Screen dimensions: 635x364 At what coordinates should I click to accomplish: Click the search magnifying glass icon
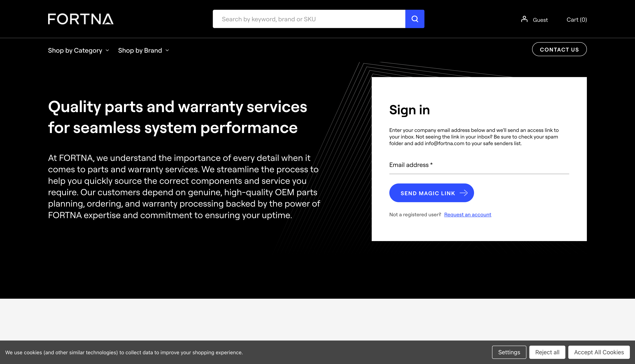(x=415, y=19)
